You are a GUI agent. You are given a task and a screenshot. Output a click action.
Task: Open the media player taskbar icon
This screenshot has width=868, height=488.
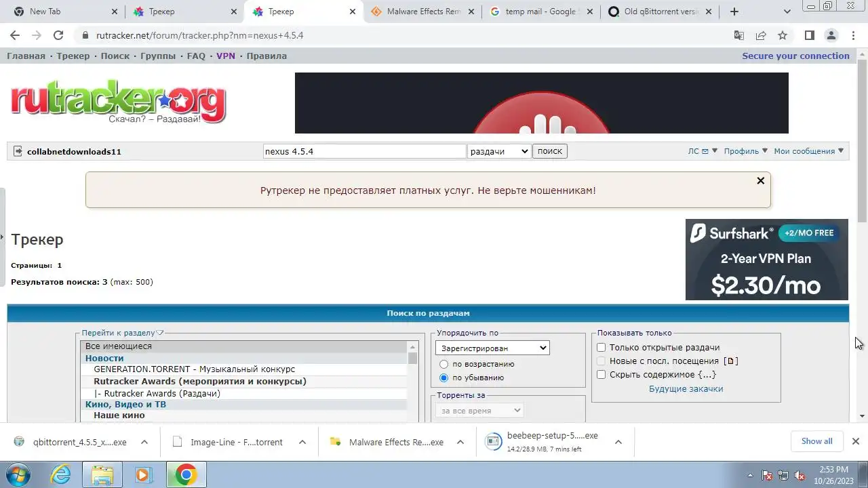click(x=143, y=474)
